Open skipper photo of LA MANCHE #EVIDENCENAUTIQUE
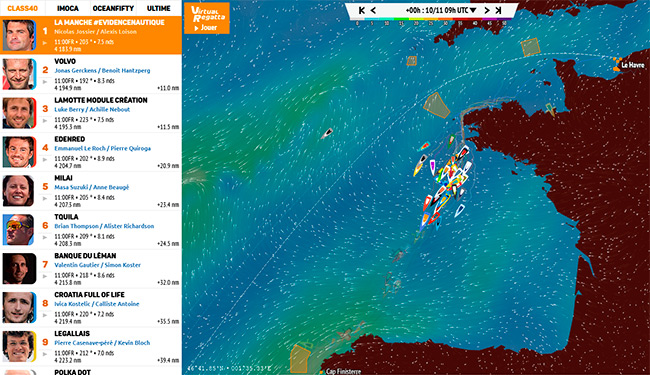Viewport: 650px width, 375px height. coord(19,35)
